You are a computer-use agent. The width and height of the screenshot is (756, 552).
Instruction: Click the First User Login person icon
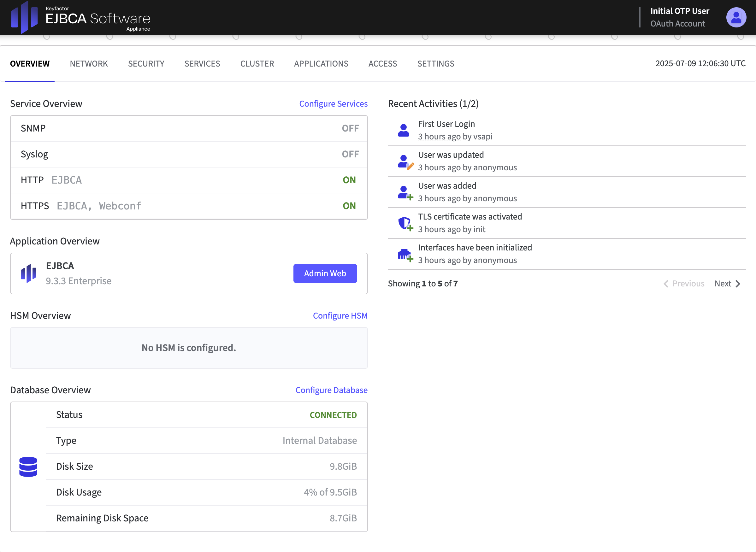(404, 130)
